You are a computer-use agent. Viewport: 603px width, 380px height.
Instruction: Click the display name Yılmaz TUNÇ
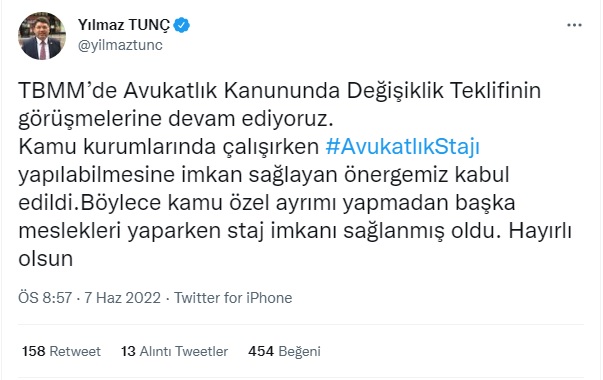(123, 25)
